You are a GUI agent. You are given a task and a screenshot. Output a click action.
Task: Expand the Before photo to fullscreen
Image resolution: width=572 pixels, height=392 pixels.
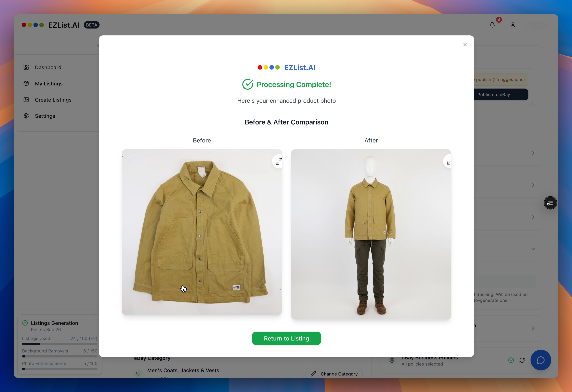[x=278, y=161]
